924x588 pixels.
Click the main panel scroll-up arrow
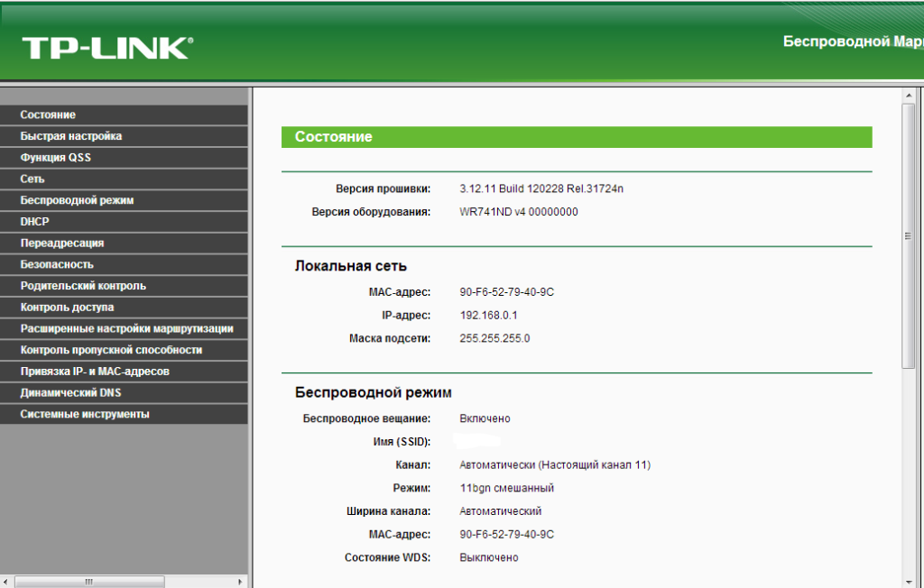click(x=909, y=95)
